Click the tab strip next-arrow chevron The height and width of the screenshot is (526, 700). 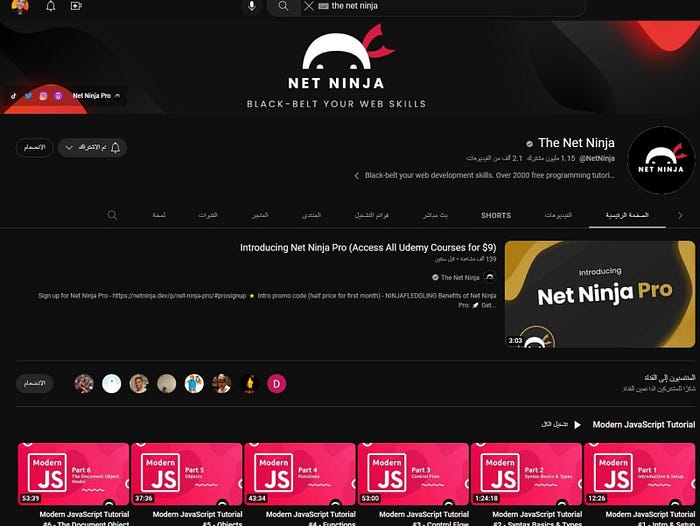coord(680,216)
